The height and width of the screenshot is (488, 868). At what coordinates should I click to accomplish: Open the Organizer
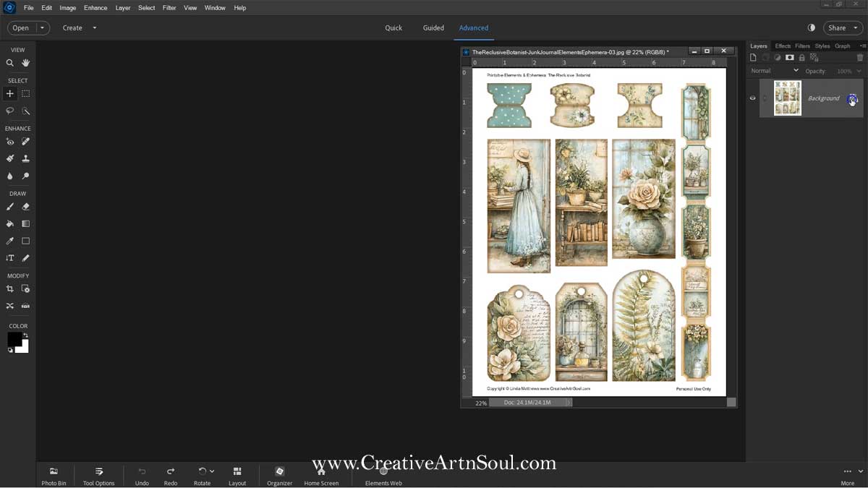[279, 476]
